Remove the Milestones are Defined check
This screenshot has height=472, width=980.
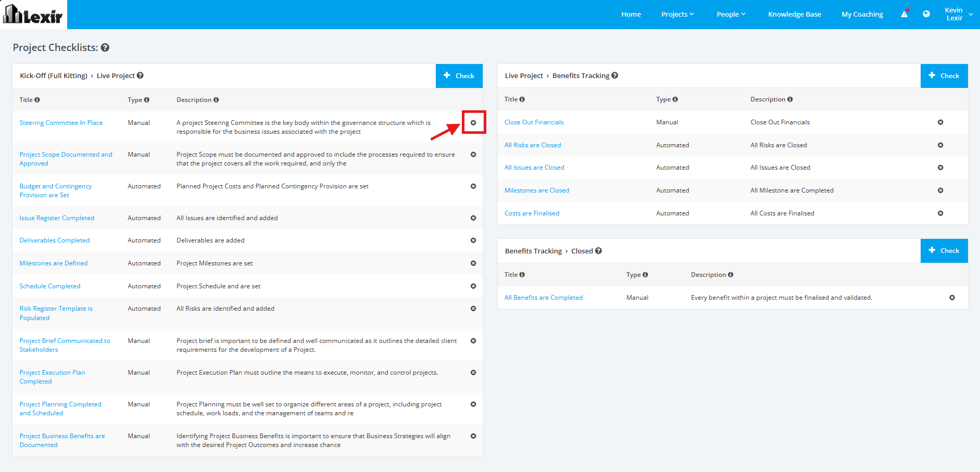pyautogui.click(x=473, y=263)
